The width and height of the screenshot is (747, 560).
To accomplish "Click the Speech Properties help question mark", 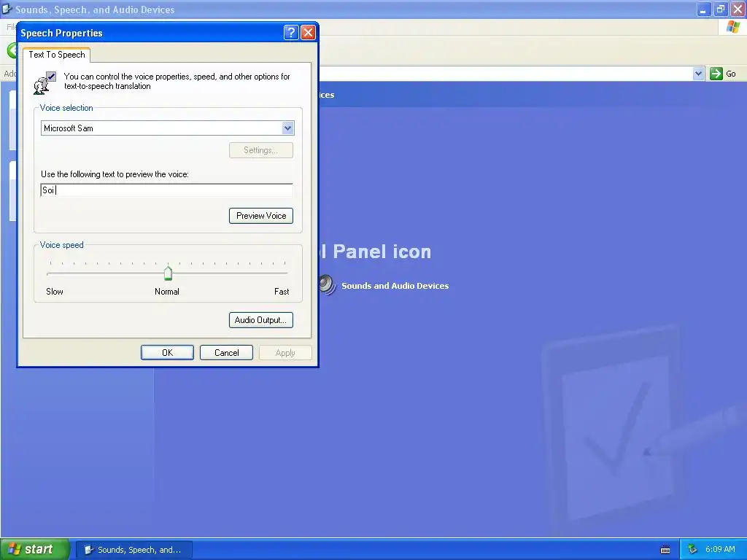I will click(291, 32).
